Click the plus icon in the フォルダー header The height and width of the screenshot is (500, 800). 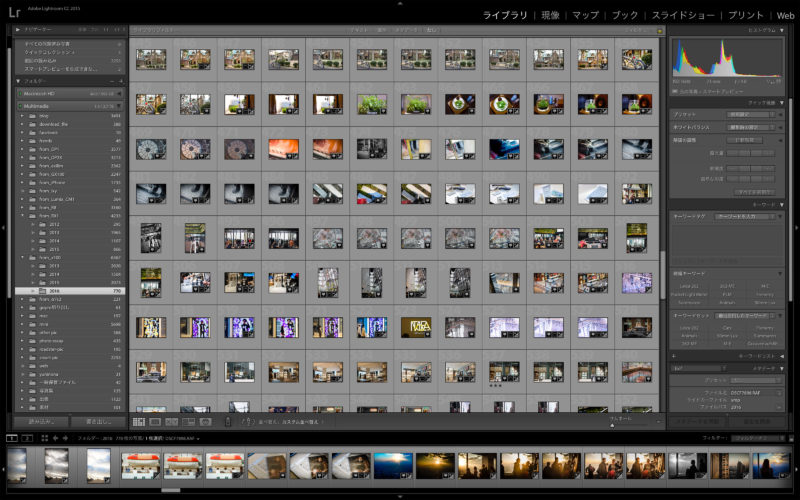pyautogui.click(x=121, y=80)
